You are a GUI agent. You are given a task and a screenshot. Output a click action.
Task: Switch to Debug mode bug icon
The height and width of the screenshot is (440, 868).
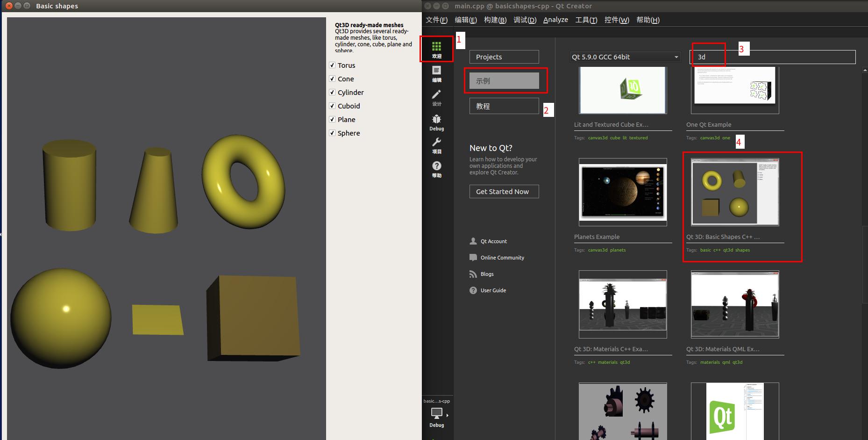436,119
